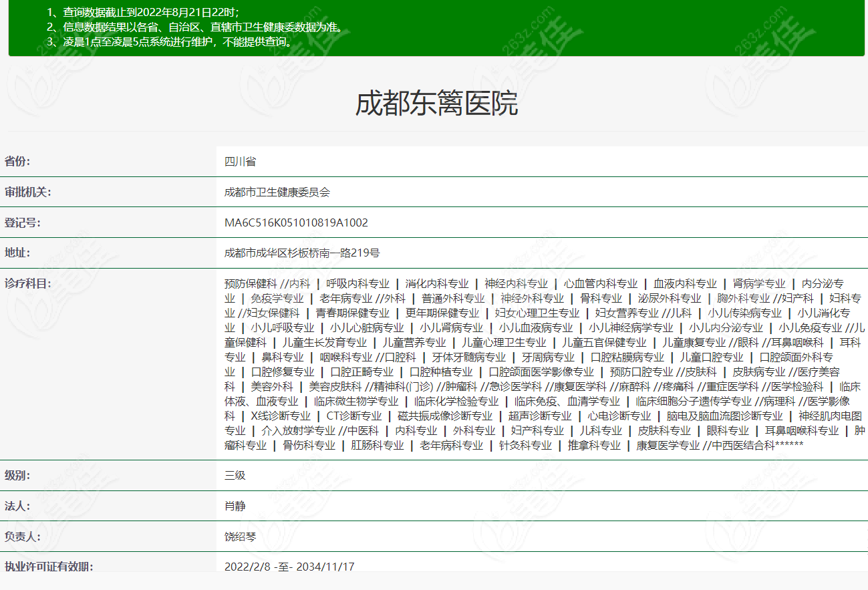Screen dimensions: 868x590
Task: Select the 法人 value 肖静
Action: click(235, 506)
